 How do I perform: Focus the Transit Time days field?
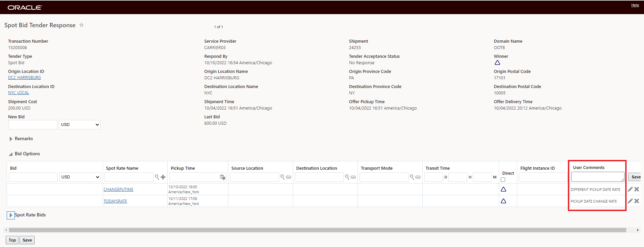coord(434,177)
